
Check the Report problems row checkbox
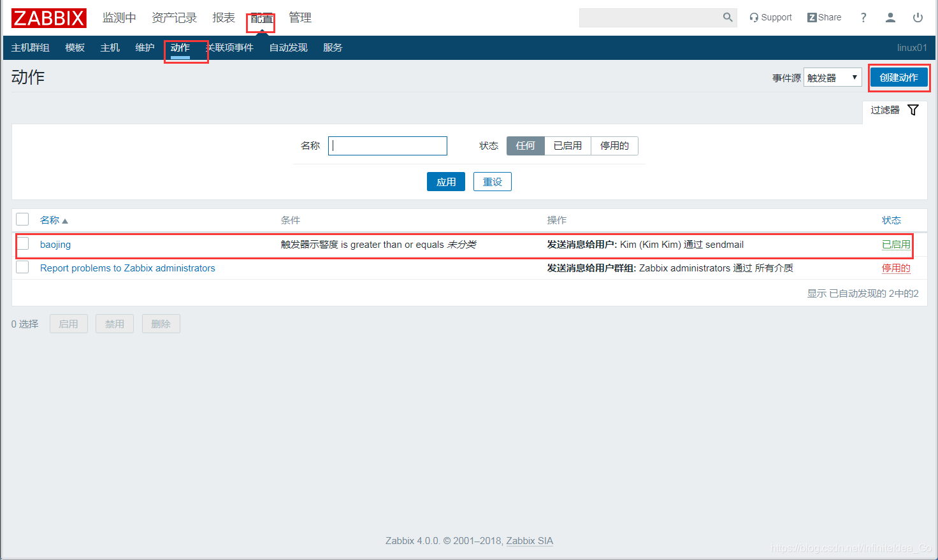22,267
